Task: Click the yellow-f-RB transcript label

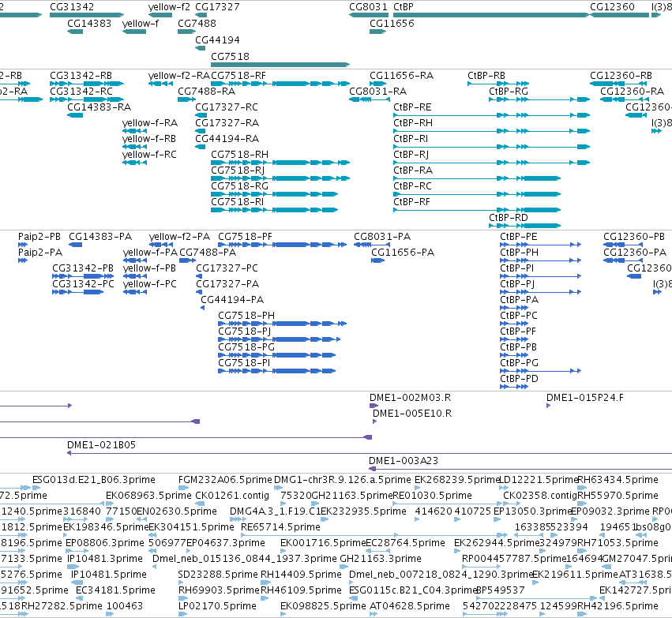Action: point(149,139)
